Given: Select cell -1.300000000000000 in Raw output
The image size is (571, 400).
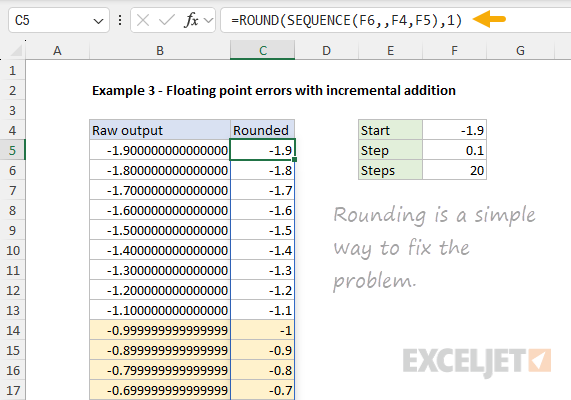Looking at the screenshot, I should 160,270.
